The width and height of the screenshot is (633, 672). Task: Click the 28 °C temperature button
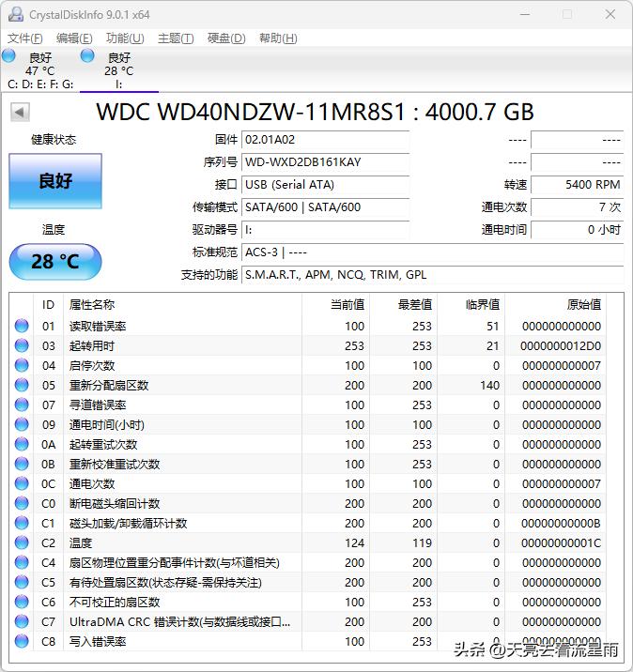click(55, 262)
